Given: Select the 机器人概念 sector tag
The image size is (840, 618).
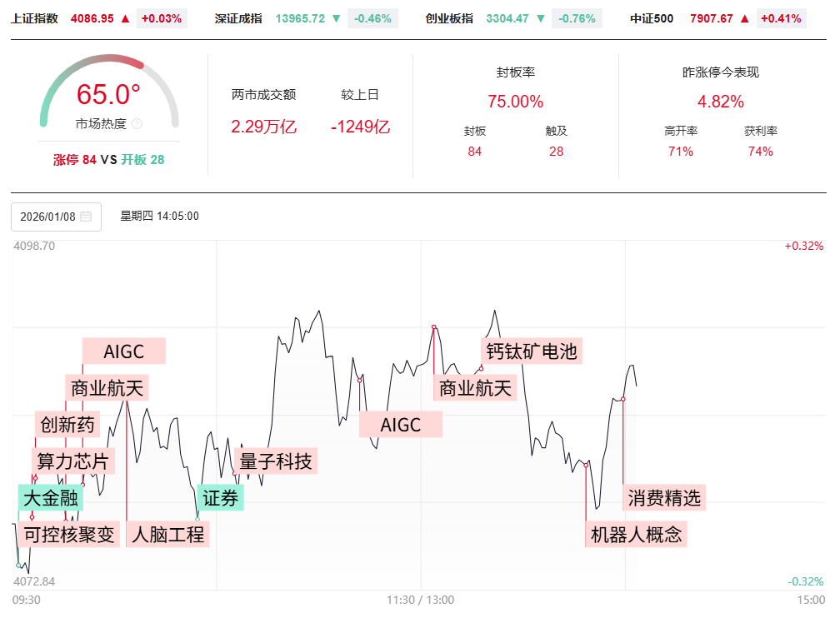Looking at the screenshot, I should (637, 534).
